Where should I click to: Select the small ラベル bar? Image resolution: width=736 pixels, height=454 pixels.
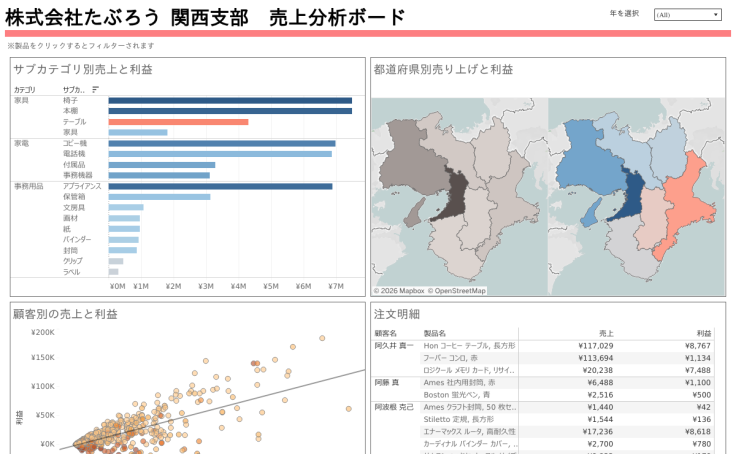(113, 271)
